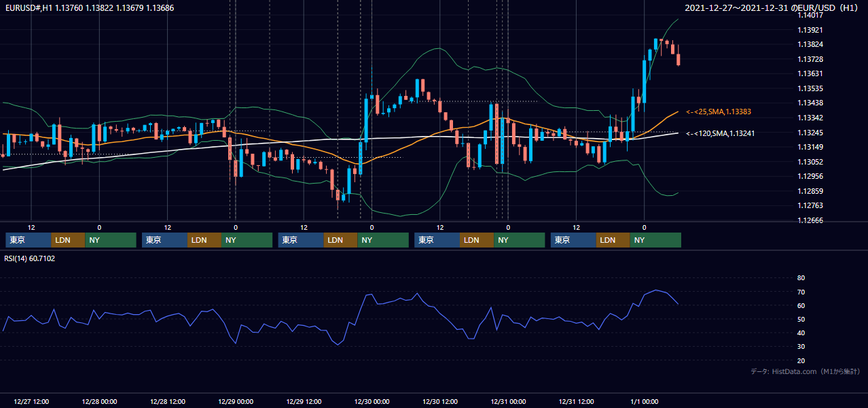Click the RSI level 20 label
The image size is (868, 408).
(801, 360)
